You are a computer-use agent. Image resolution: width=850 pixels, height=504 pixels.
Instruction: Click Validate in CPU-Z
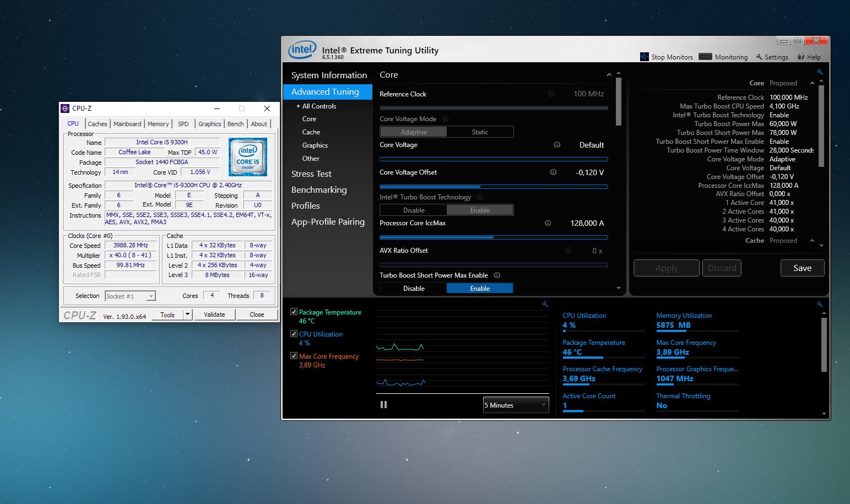(214, 315)
